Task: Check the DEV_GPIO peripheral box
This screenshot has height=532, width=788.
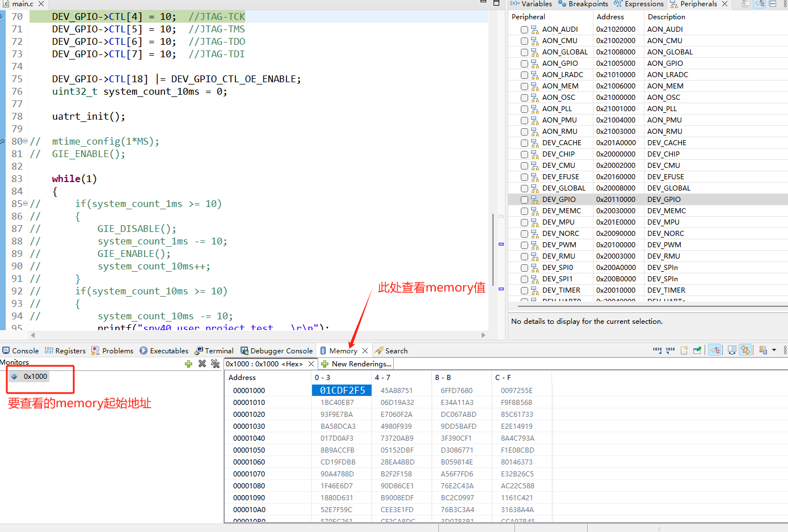Action: coord(524,200)
